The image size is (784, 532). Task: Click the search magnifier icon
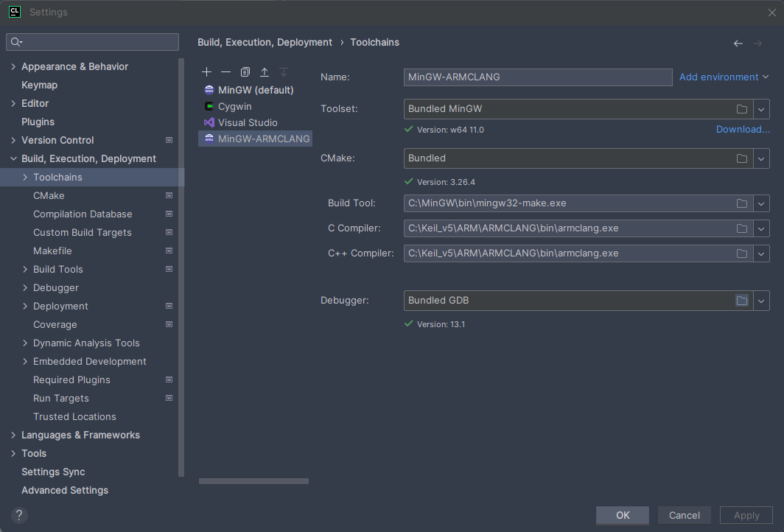point(16,42)
